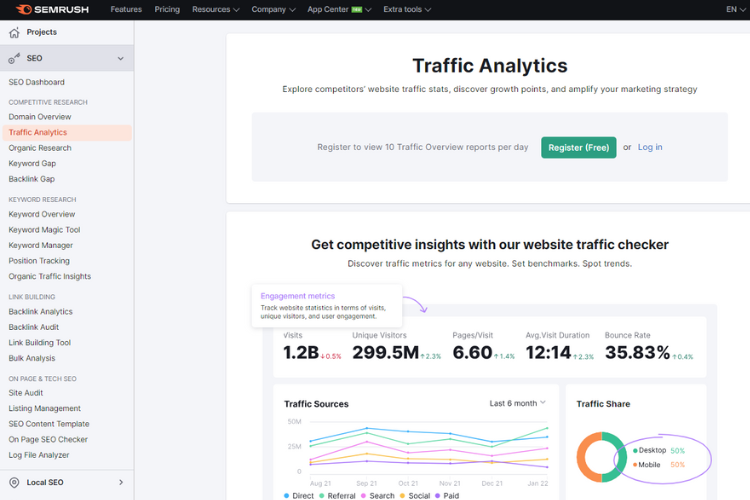Open Listing Management
The width and height of the screenshot is (750, 500).
click(44, 409)
